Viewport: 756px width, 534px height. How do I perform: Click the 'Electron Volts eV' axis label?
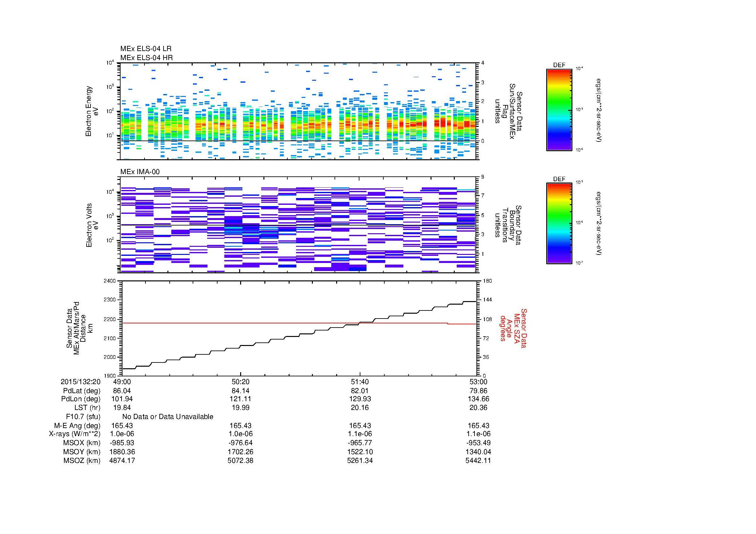click(92, 225)
